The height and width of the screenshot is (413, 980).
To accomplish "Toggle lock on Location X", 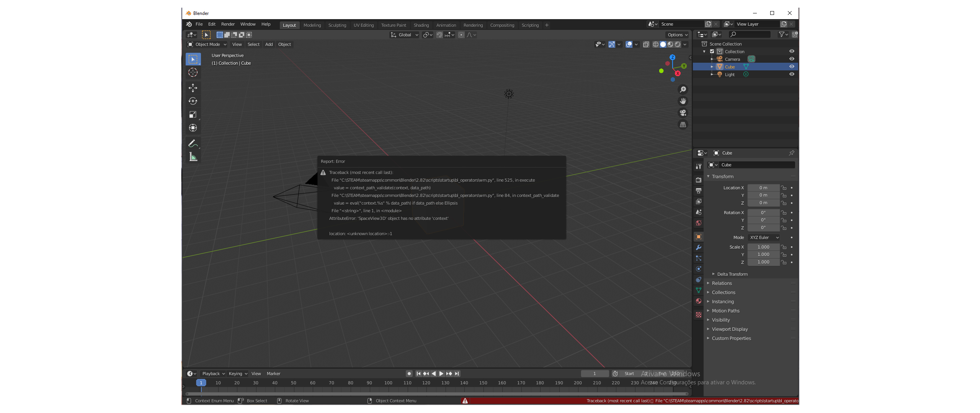I will [x=784, y=188].
